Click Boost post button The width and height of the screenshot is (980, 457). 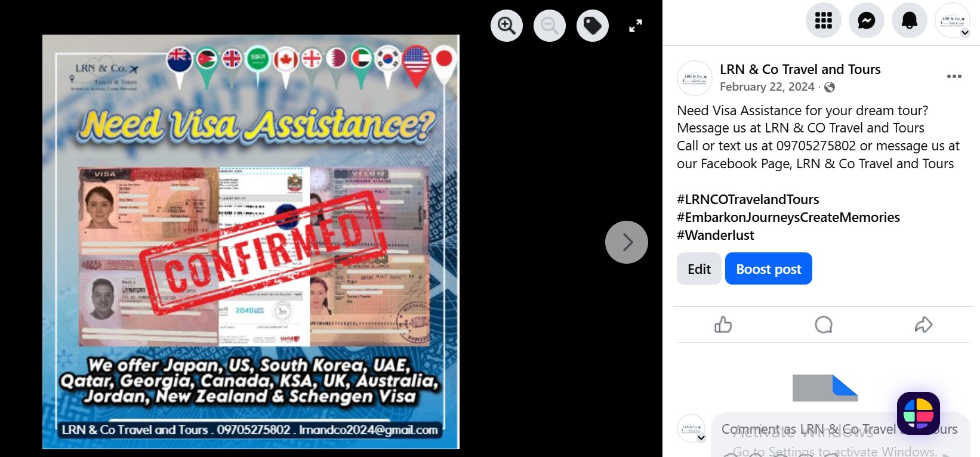coord(769,268)
